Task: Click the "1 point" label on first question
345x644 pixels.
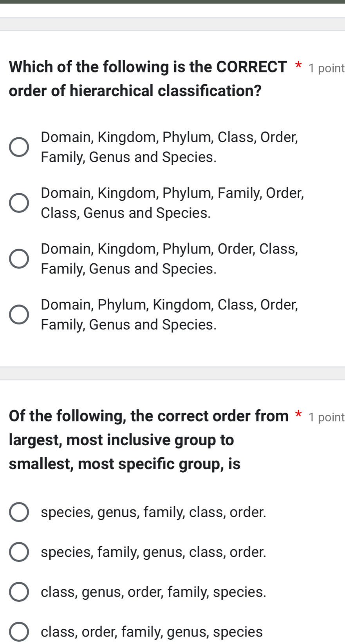Action: coord(325,68)
